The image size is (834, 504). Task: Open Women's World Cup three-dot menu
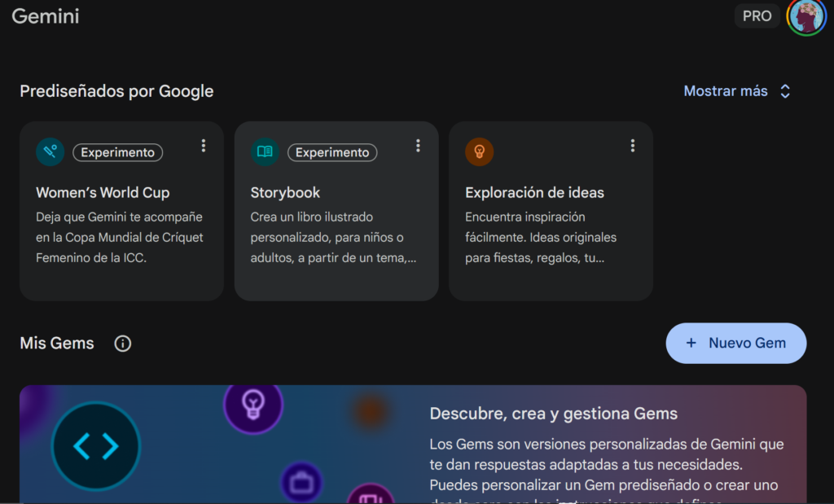point(204,146)
